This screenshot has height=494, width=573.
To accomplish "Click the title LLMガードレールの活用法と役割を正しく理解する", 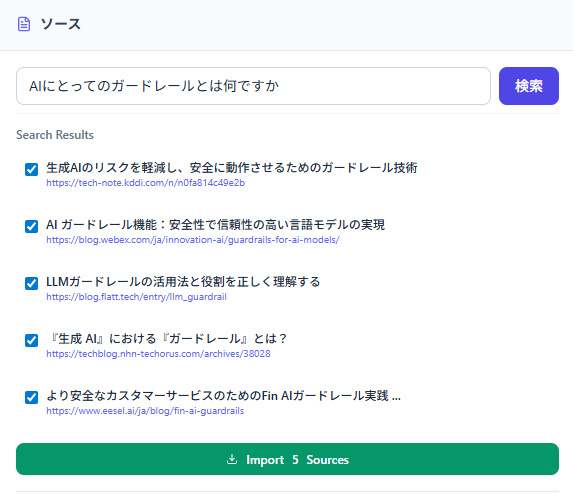I will pyautogui.click(x=183, y=282).
